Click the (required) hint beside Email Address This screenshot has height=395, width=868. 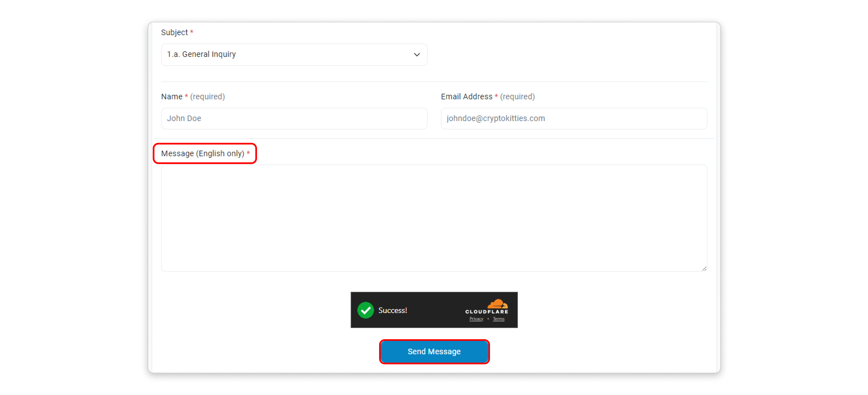coord(517,97)
